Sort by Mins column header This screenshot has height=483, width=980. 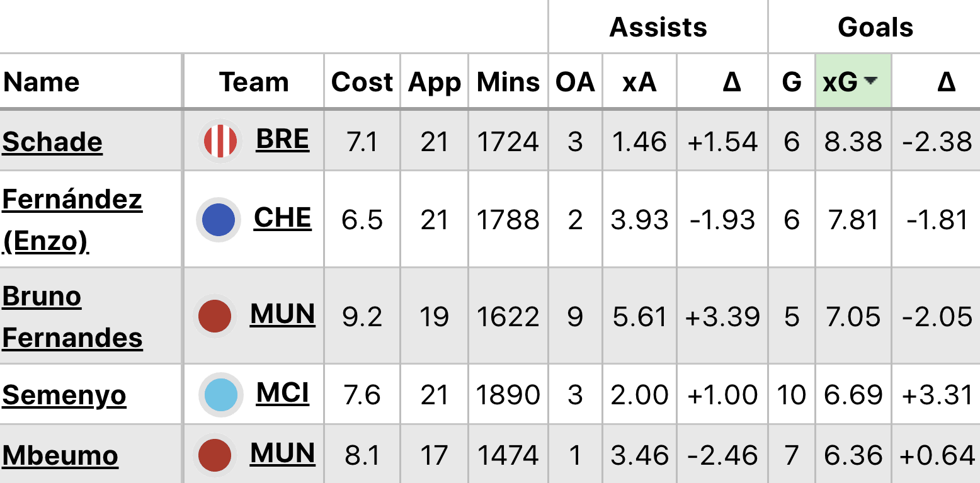click(508, 82)
